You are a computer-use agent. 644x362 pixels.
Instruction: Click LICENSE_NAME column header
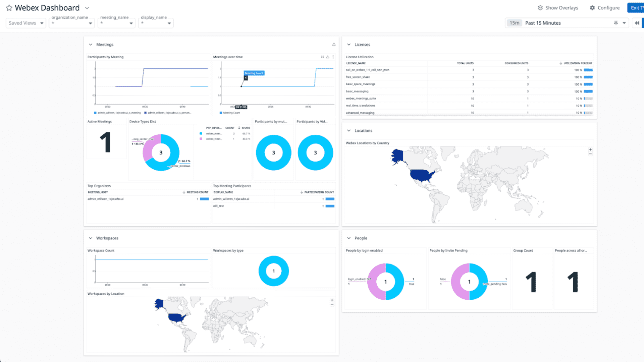356,63
